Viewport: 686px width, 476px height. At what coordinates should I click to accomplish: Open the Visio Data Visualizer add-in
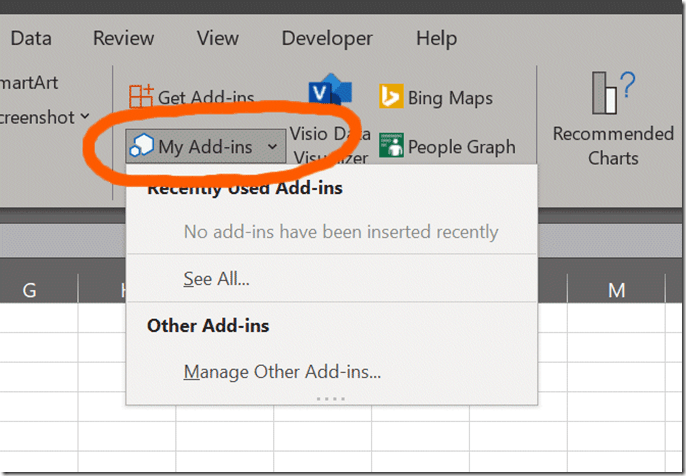point(325,95)
